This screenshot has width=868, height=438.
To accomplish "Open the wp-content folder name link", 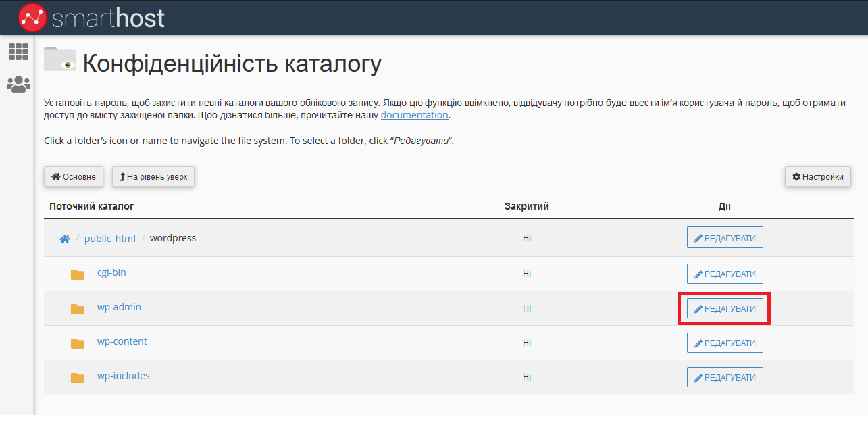I will (122, 342).
